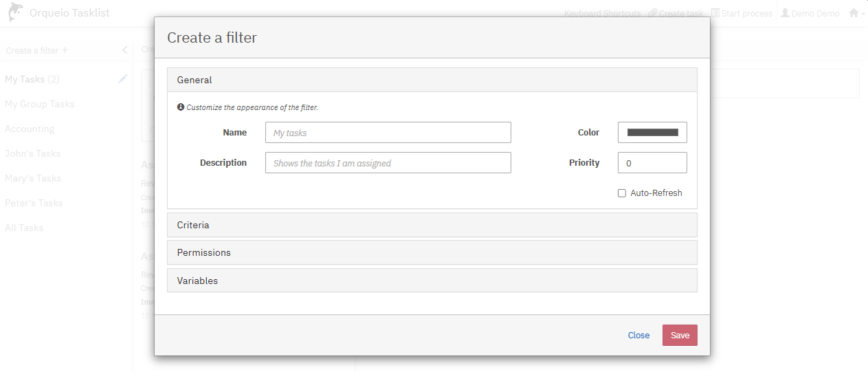Click the Start process icon
This screenshot has height=372, width=868.
(715, 13)
